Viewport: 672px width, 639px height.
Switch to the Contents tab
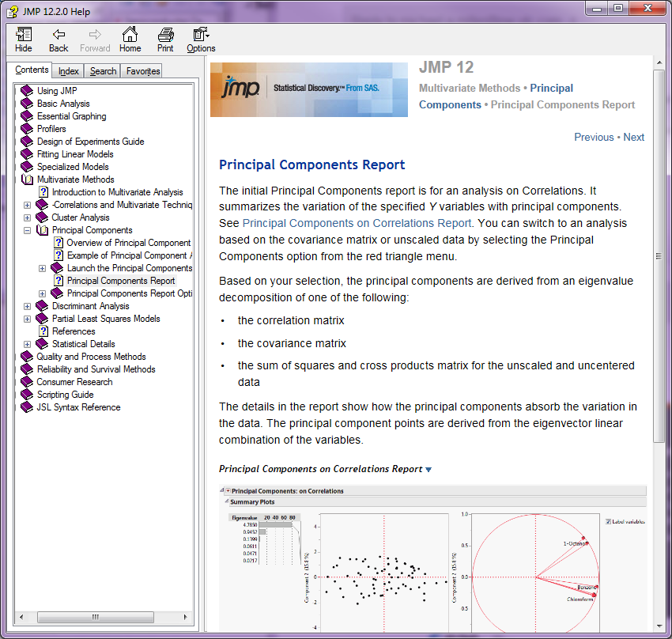[32, 70]
